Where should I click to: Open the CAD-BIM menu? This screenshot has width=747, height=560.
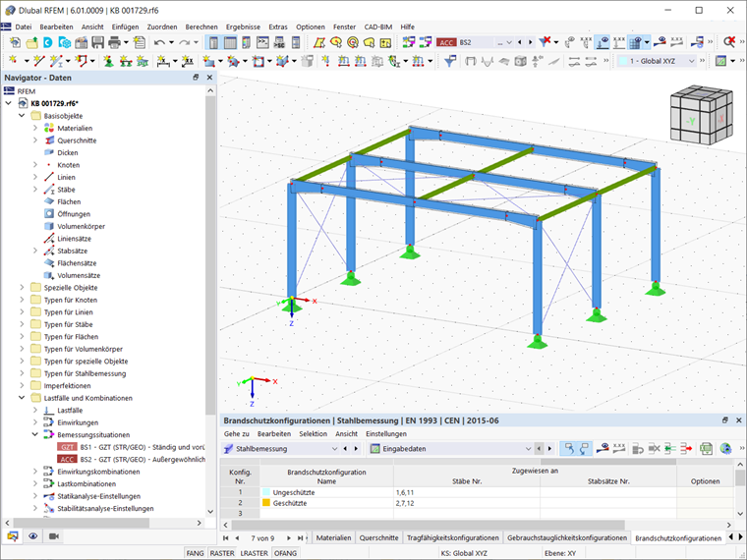[x=378, y=27]
